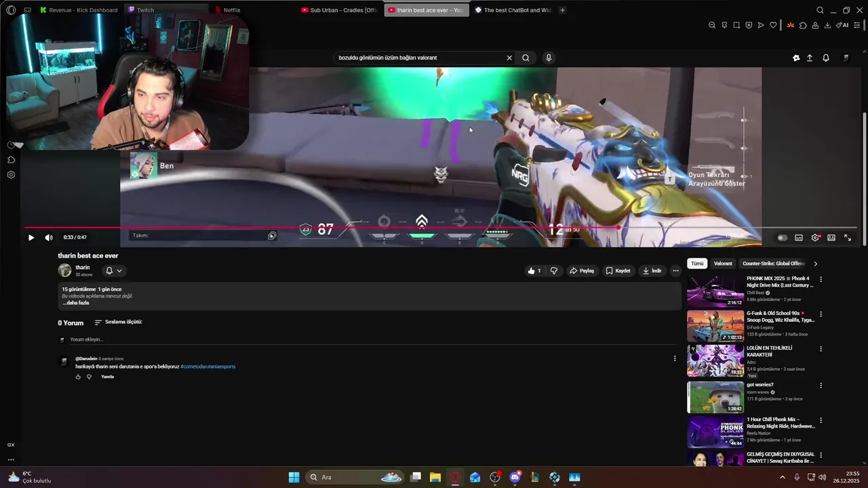The image size is (868, 488).
Task: Like the tharin best ace video
Action: tap(534, 270)
